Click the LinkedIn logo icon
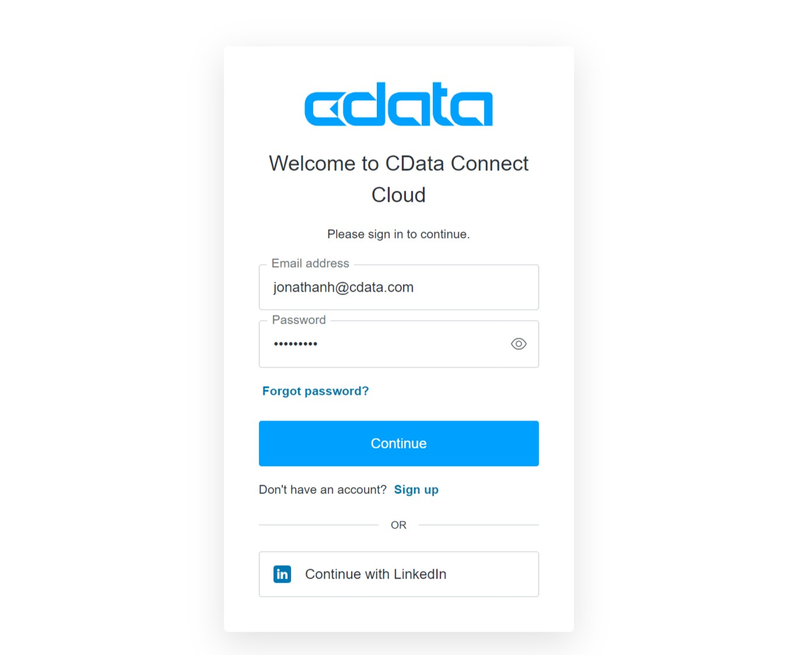 pos(282,574)
